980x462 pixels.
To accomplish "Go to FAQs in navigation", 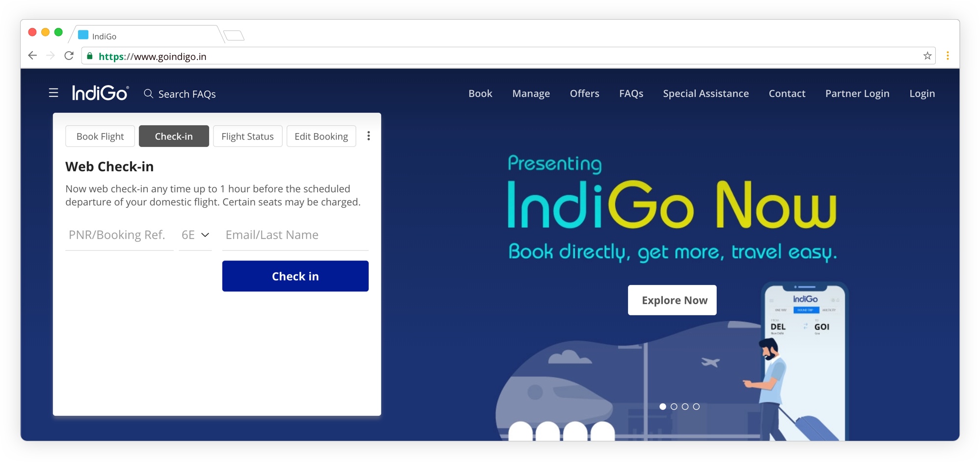I will (631, 93).
